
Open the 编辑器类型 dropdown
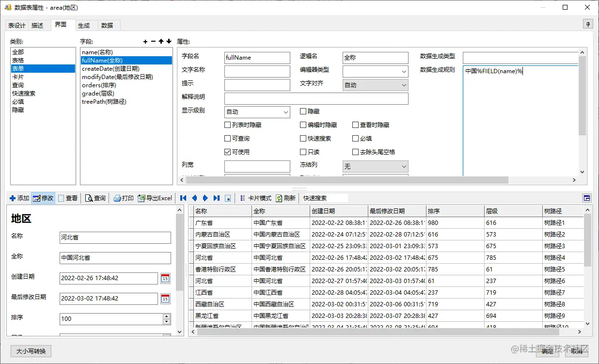click(x=375, y=72)
